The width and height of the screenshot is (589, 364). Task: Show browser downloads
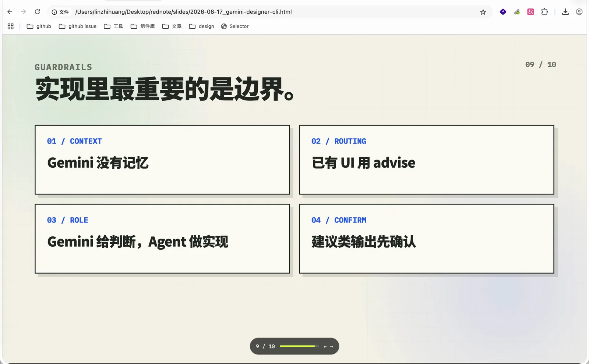565,12
